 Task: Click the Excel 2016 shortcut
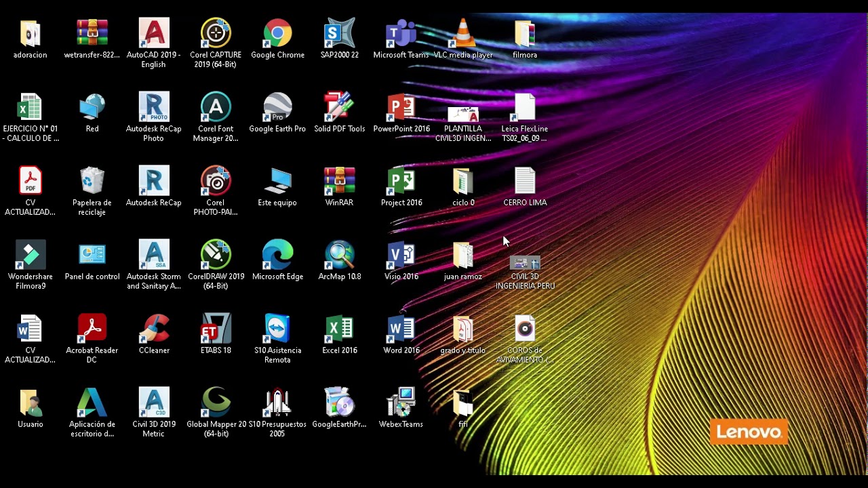[339, 329]
